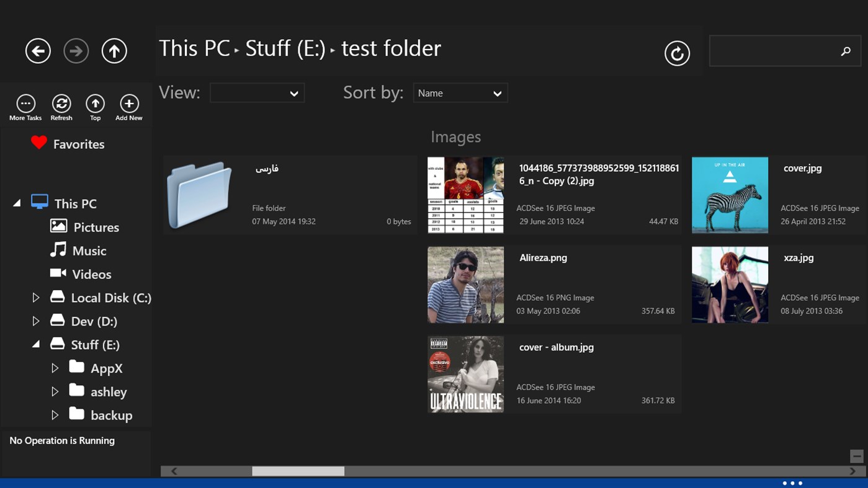
Task: Click the back navigation arrow
Action: (x=38, y=51)
